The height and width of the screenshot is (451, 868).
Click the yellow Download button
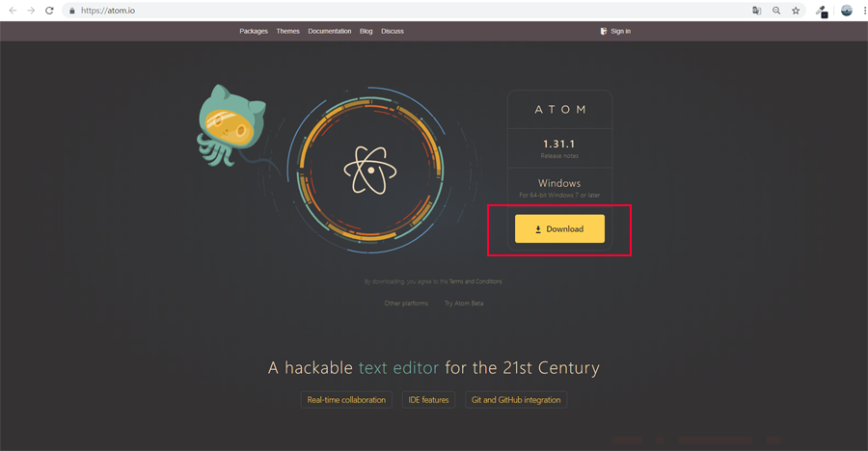click(x=559, y=228)
